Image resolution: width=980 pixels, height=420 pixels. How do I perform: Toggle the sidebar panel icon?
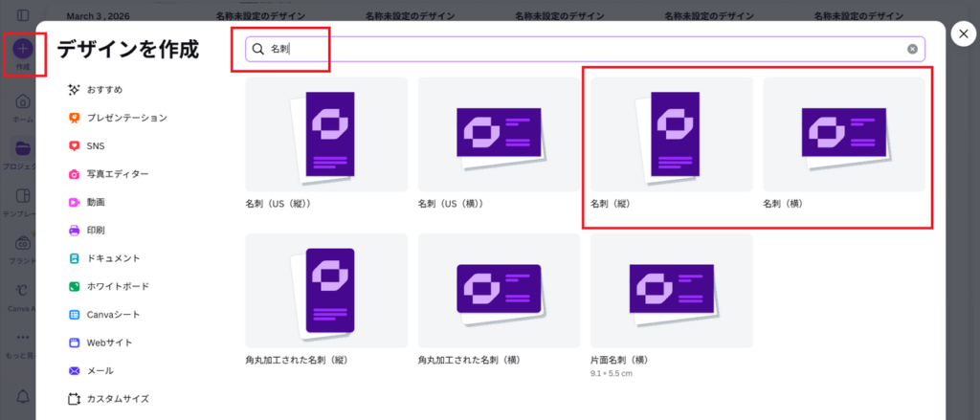(x=23, y=15)
